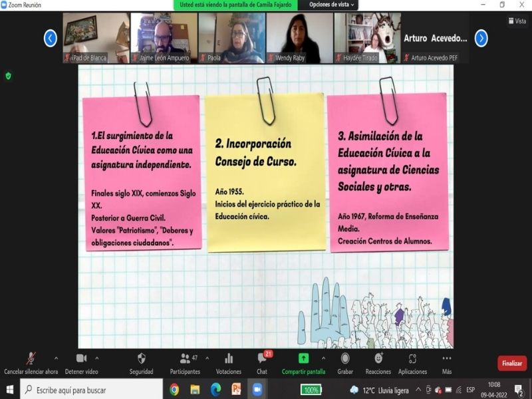Show hidden system tray icons
Viewport: 532px width, 399px height.
(418, 390)
